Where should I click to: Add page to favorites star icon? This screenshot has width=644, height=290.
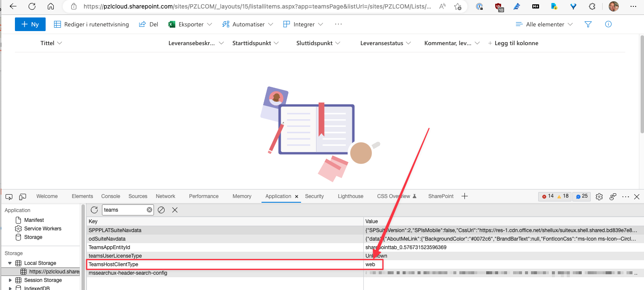point(458,6)
